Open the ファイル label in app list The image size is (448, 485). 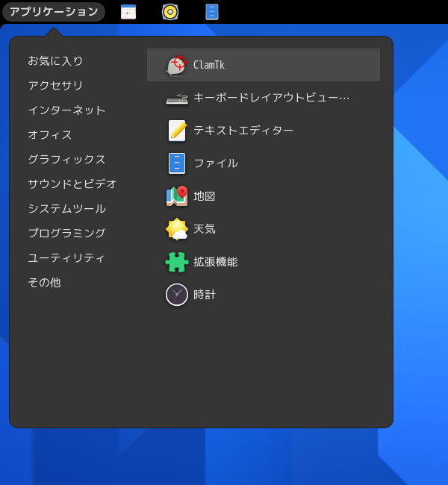(x=216, y=163)
